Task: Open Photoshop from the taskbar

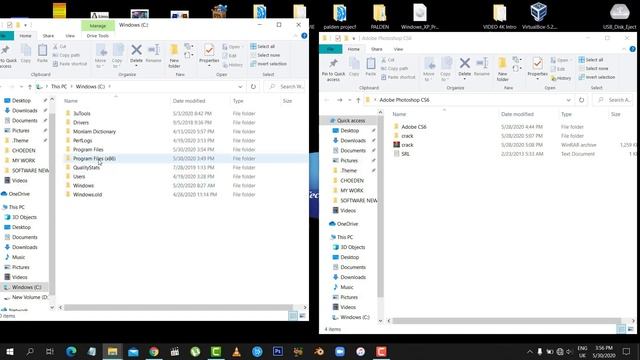Action: [x=278, y=351]
